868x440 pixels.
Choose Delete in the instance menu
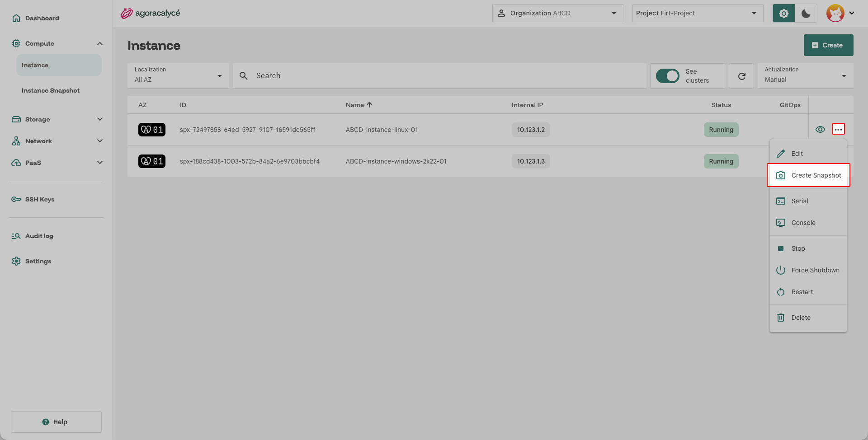tap(808, 318)
